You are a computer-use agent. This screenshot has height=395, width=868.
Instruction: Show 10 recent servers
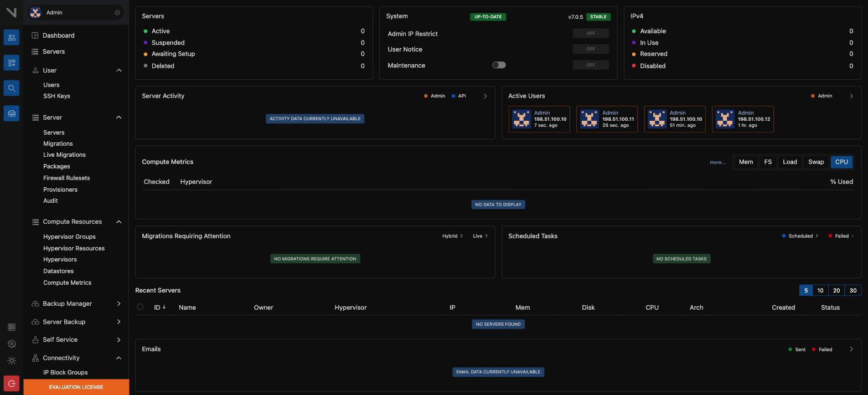pyautogui.click(x=820, y=290)
